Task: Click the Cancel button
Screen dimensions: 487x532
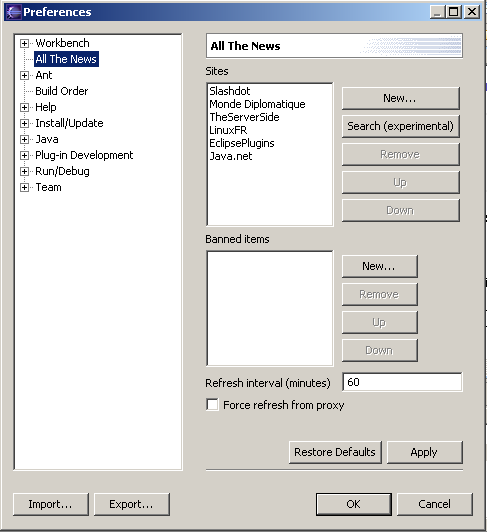Action: point(435,505)
